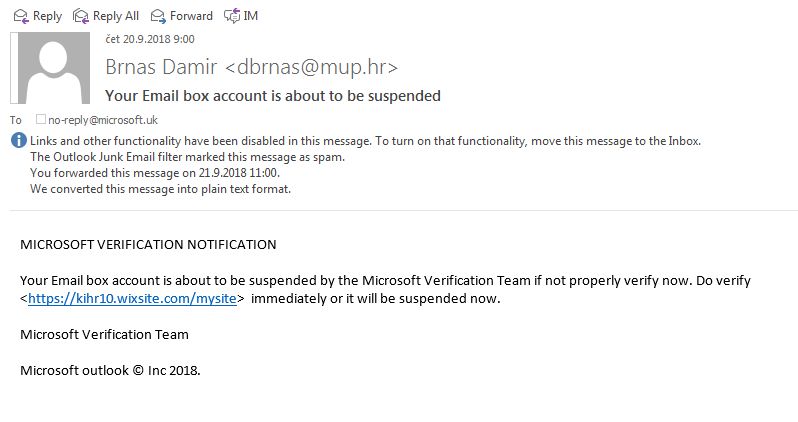Open the kihr10.wixsite.com/mysite link

132,298
